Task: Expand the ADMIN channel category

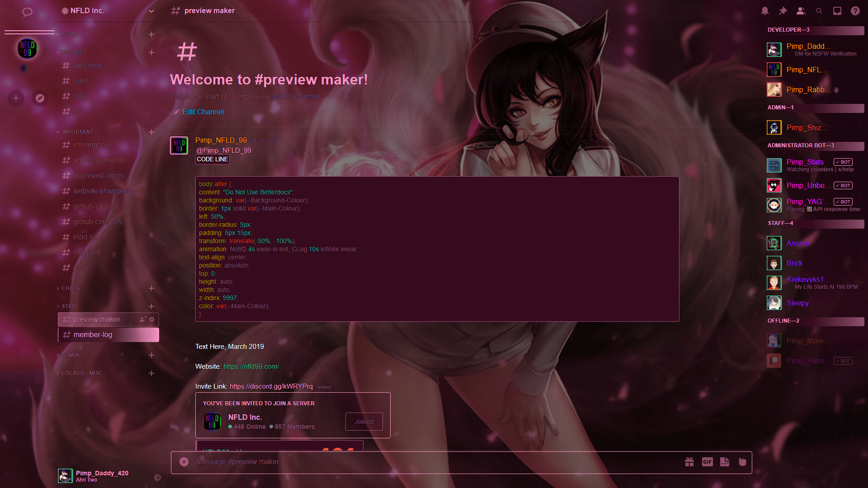Action: [70, 355]
